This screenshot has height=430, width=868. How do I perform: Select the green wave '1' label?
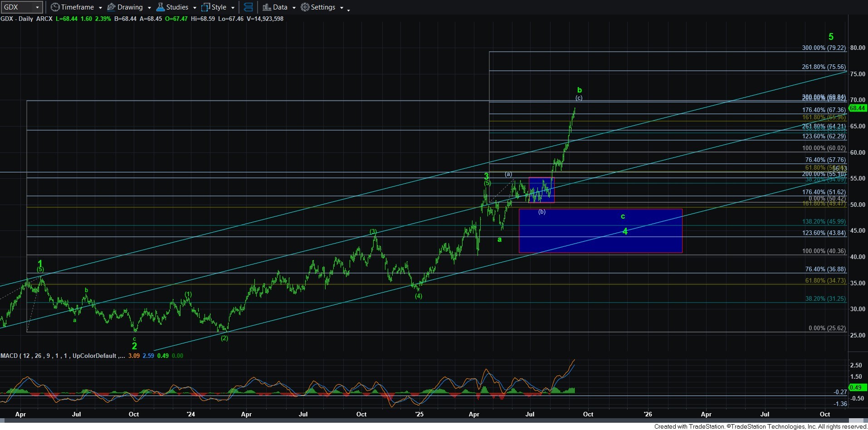[40, 264]
